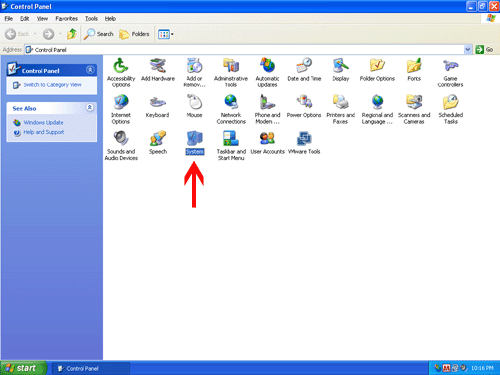Collapse the Control Panel side section
This screenshot has height=375, width=500.
[x=90, y=70]
